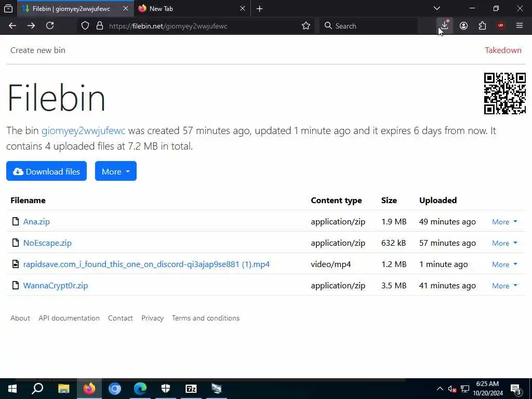The image size is (532, 399).
Task: Open the NoEscape.zip file link
Action: (x=47, y=243)
